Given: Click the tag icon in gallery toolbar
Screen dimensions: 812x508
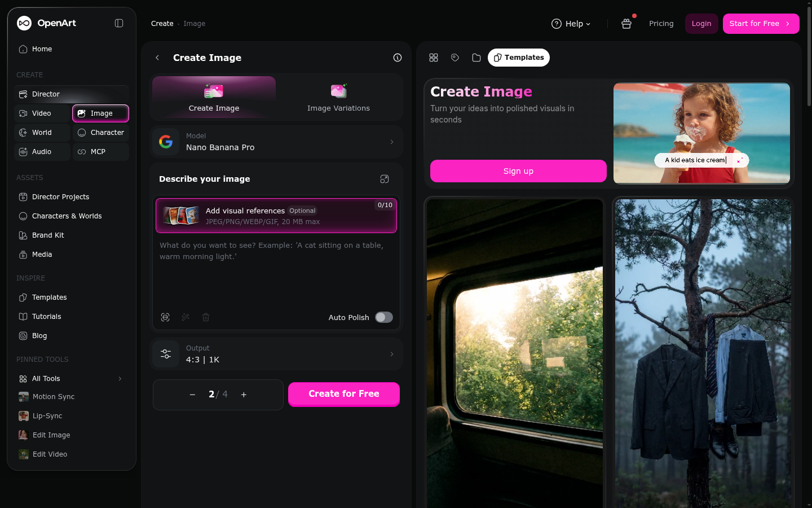Looking at the screenshot, I should pos(455,58).
